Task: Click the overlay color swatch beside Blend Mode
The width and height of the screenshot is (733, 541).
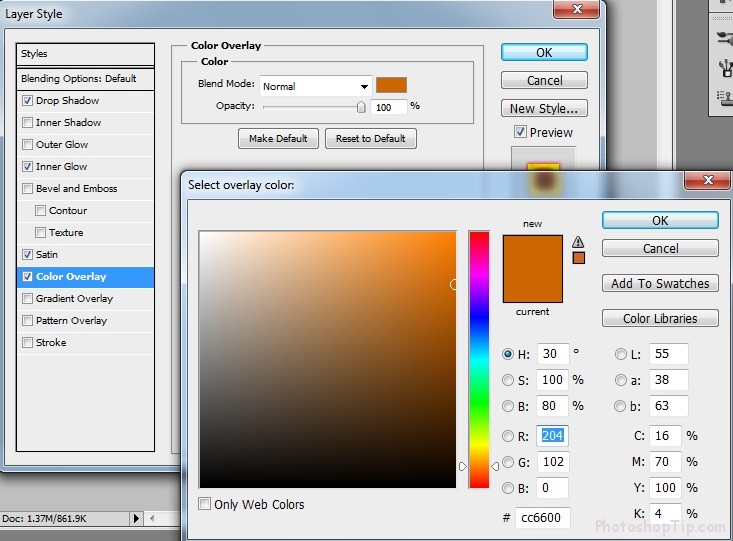Action: (x=391, y=85)
